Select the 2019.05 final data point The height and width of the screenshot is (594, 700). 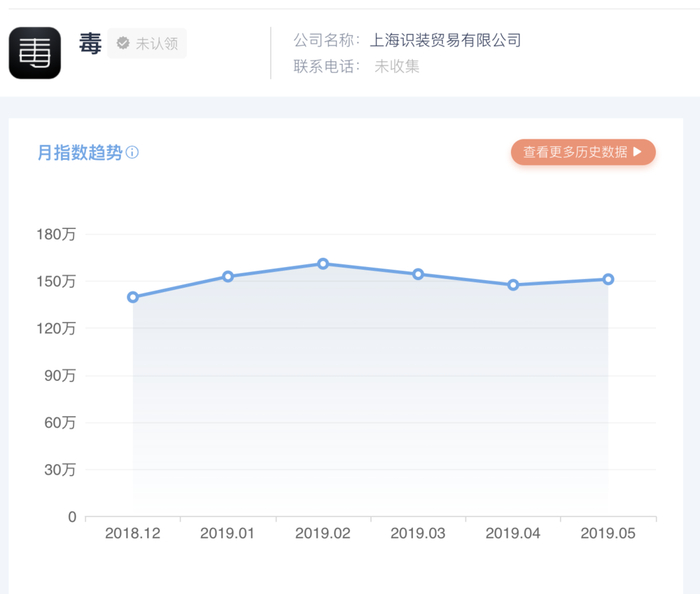(x=608, y=279)
